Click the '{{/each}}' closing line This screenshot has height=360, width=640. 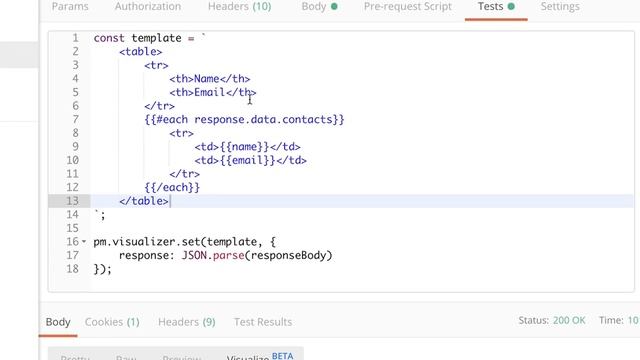point(172,187)
